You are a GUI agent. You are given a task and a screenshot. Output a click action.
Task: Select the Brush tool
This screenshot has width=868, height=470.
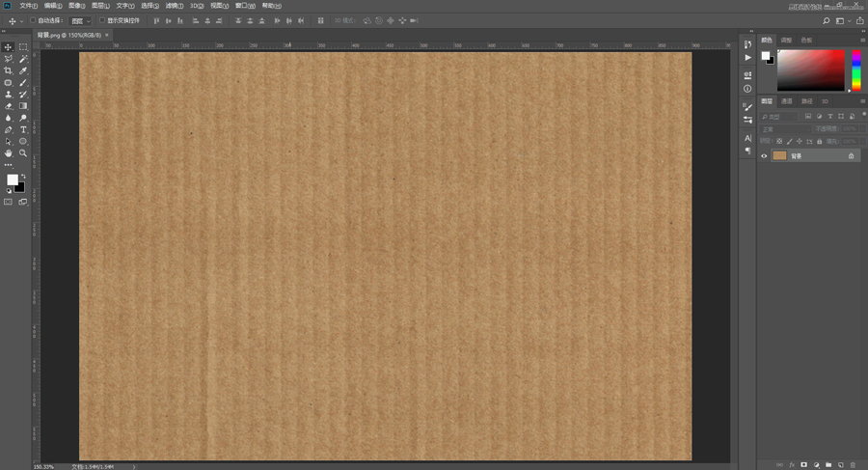coord(23,83)
